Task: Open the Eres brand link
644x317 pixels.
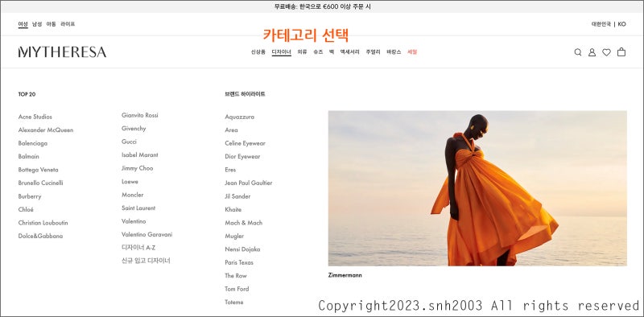Action: pos(230,170)
